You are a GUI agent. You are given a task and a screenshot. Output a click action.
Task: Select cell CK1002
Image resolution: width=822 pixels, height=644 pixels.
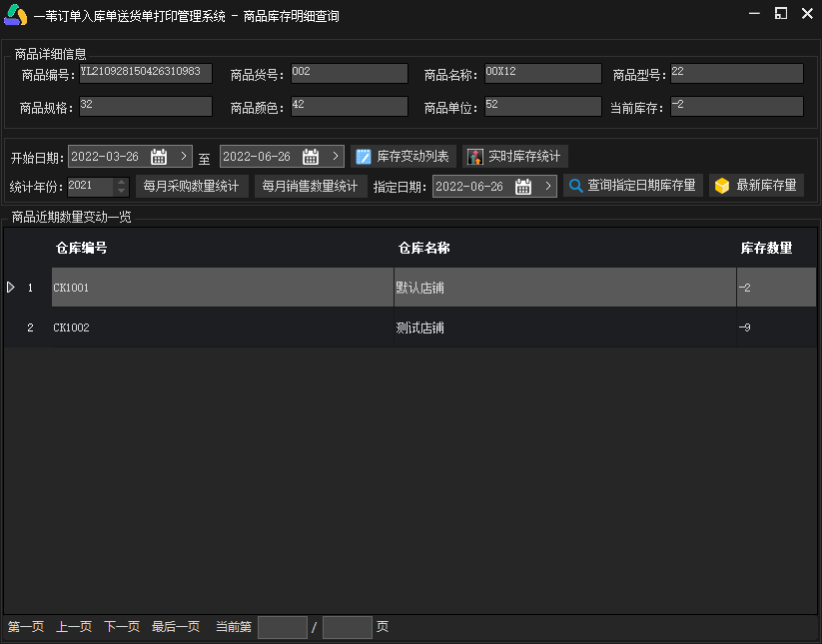coord(223,327)
